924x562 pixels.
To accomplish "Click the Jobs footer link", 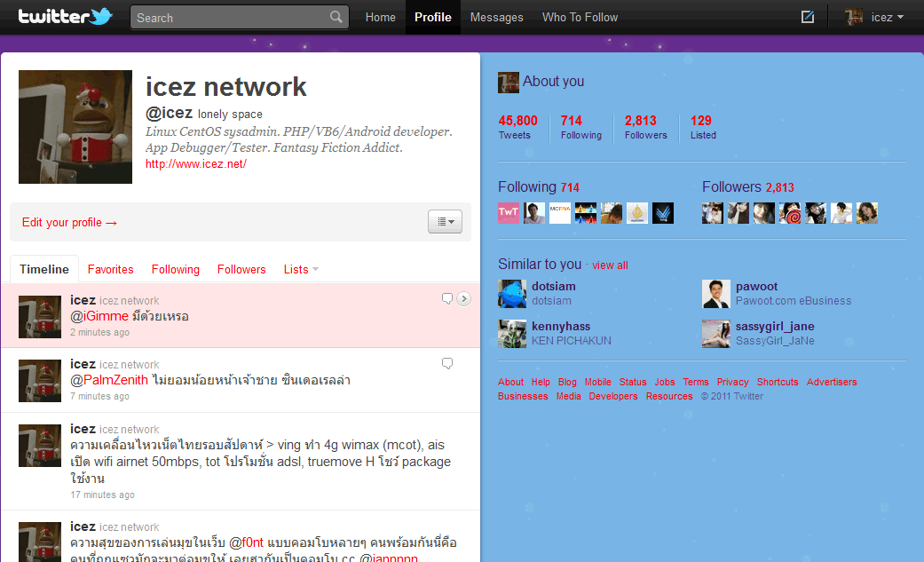I will point(665,382).
